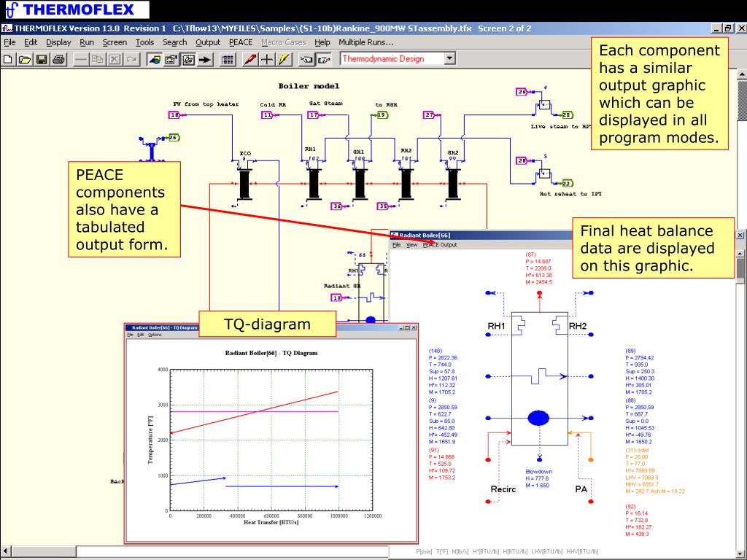The width and height of the screenshot is (747, 560).
Task: Click the greyed-out line toolbar icon
Action: click(x=81, y=60)
